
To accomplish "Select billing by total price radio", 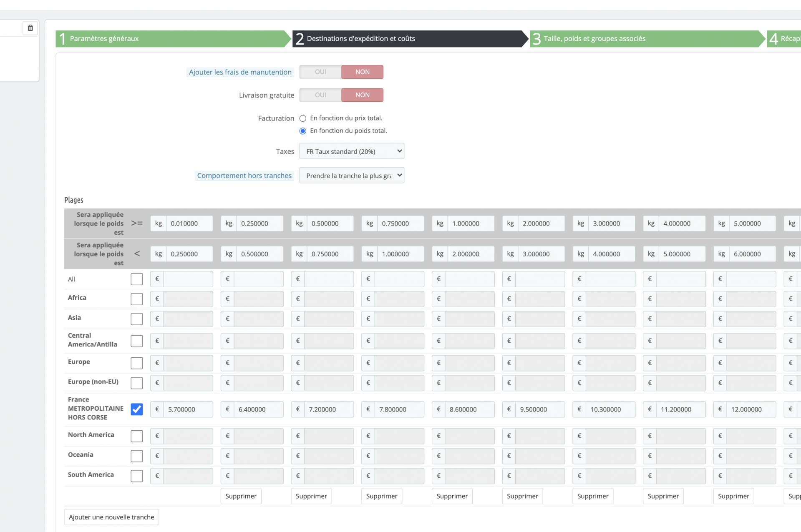I will (x=303, y=118).
